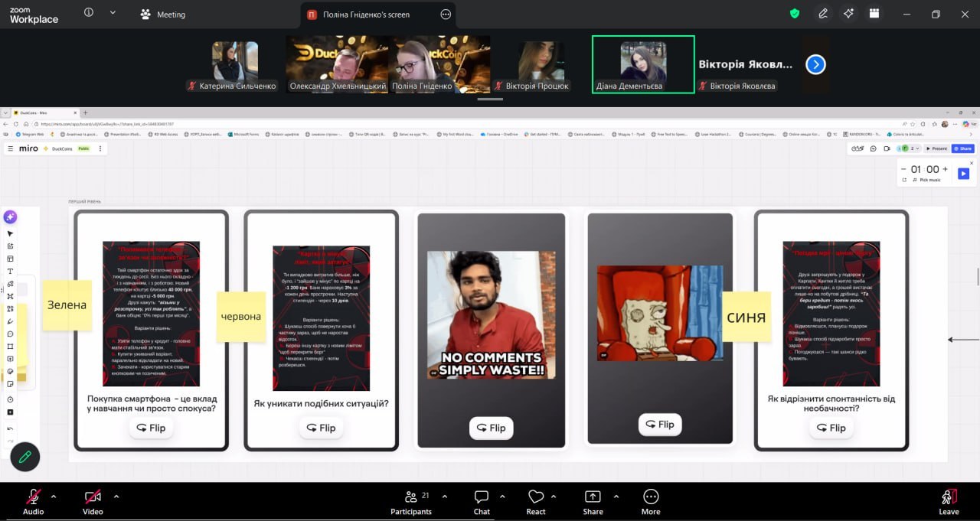Click the Share screen icon
Viewport: 980px width, 521px height.
593,501
